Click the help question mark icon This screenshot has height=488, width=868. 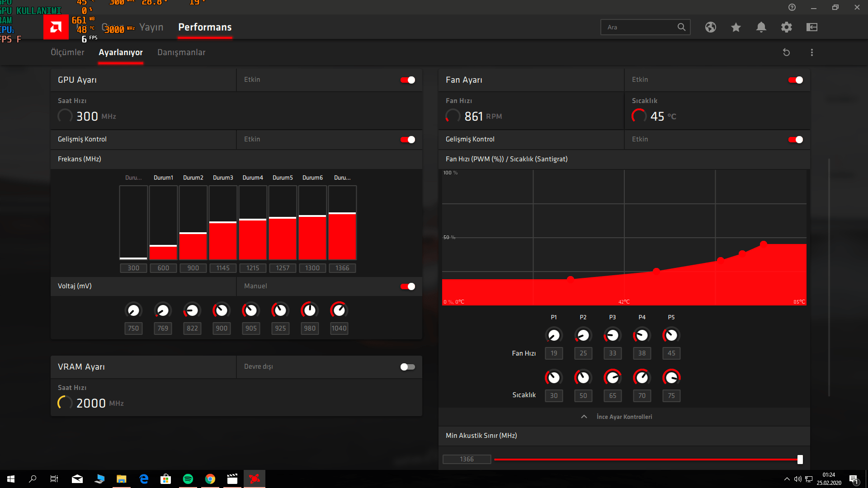pos(792,7)
